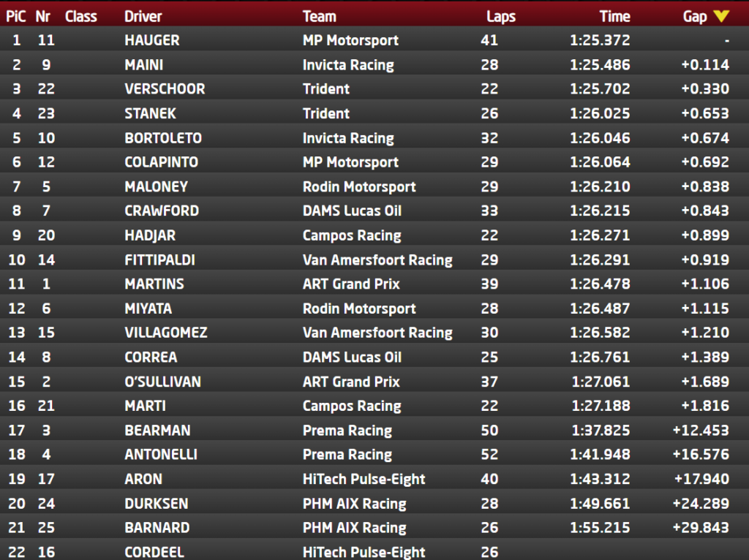Viewport: 749px width, 560px height.
Task: Click DURKSEN's team PHM AIX Racing
Action: coord(354,504)
